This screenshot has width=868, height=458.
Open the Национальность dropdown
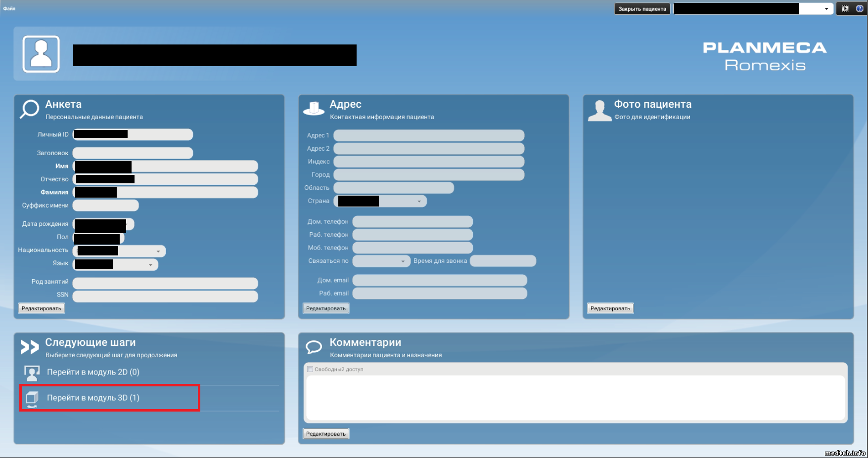pyautogui.click(x=158, y=251)
